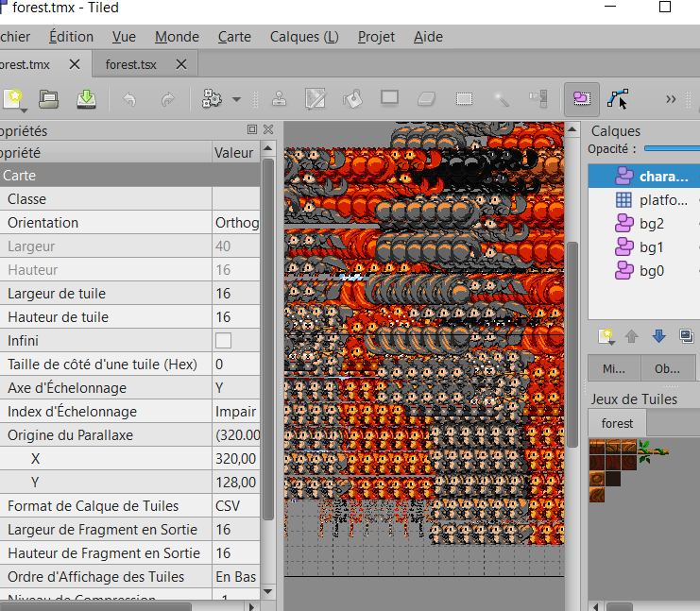Select the chara... layer
700x611 pixels.
pos(643,177)
